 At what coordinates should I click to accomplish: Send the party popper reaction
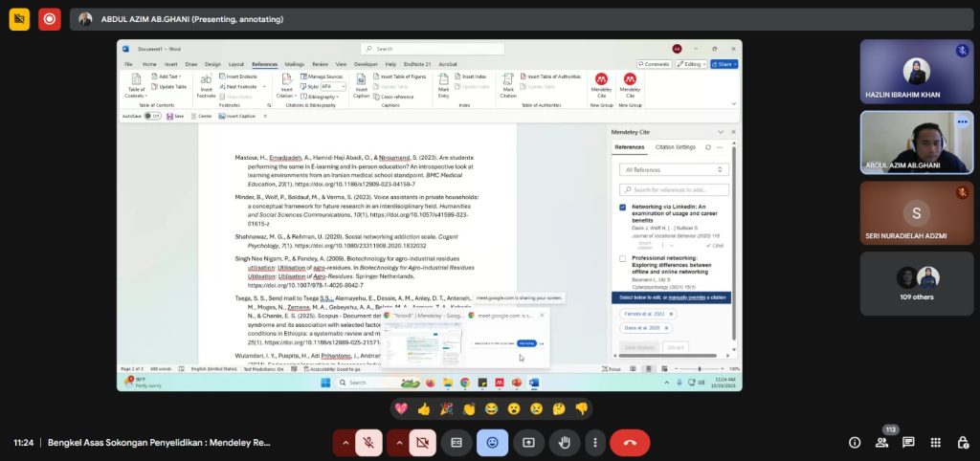point(446,409)
